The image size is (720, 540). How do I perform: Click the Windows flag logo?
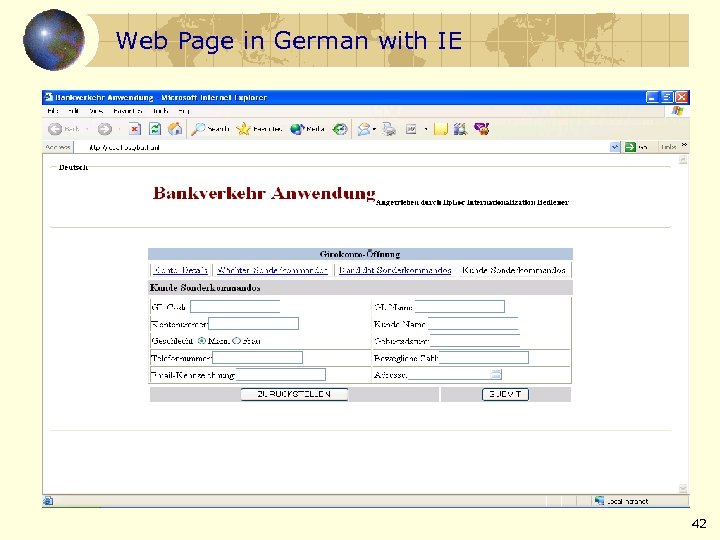coord(677,111)
